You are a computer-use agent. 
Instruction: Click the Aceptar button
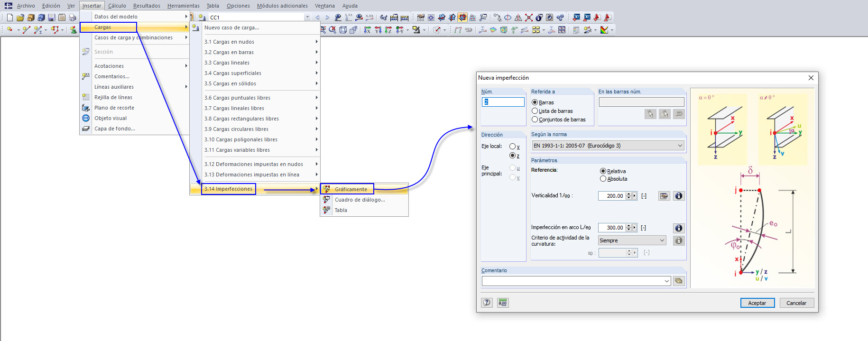(x=757, y=303)
